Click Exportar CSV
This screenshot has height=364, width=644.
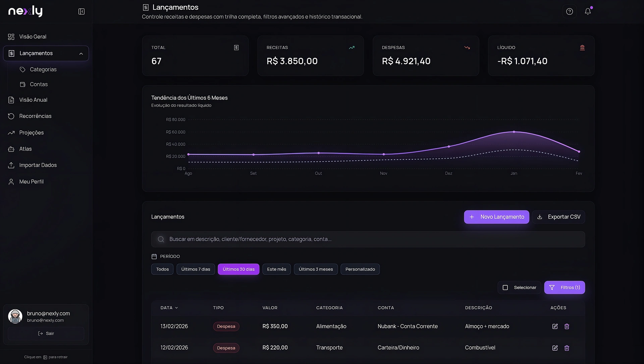pos(558,217)
